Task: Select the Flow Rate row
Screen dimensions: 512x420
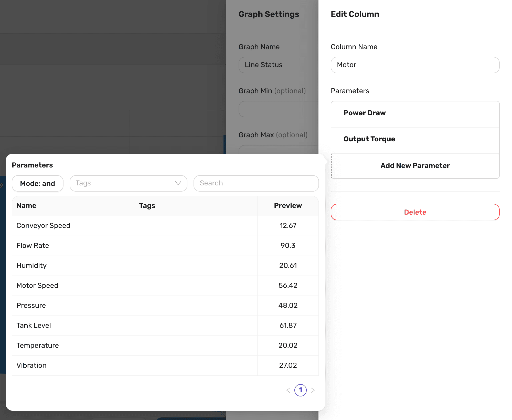Action: pyautogui.click(x=165, y=246)
